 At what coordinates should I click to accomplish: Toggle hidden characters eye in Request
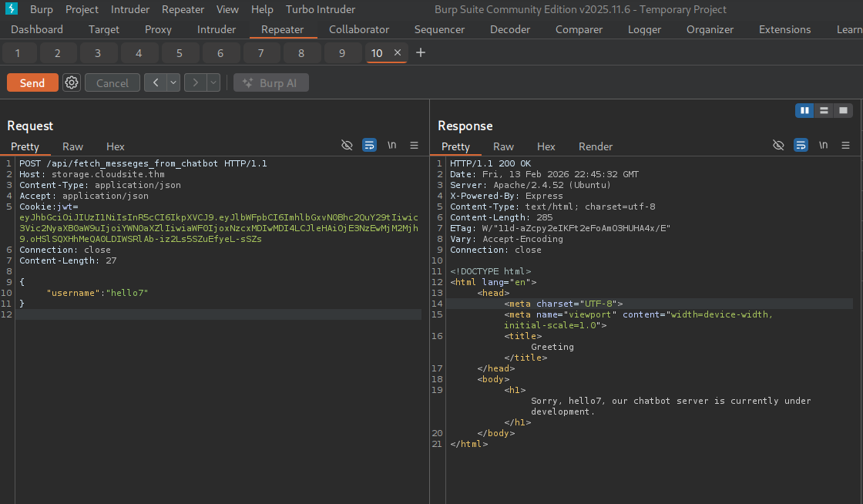[347, 146]
